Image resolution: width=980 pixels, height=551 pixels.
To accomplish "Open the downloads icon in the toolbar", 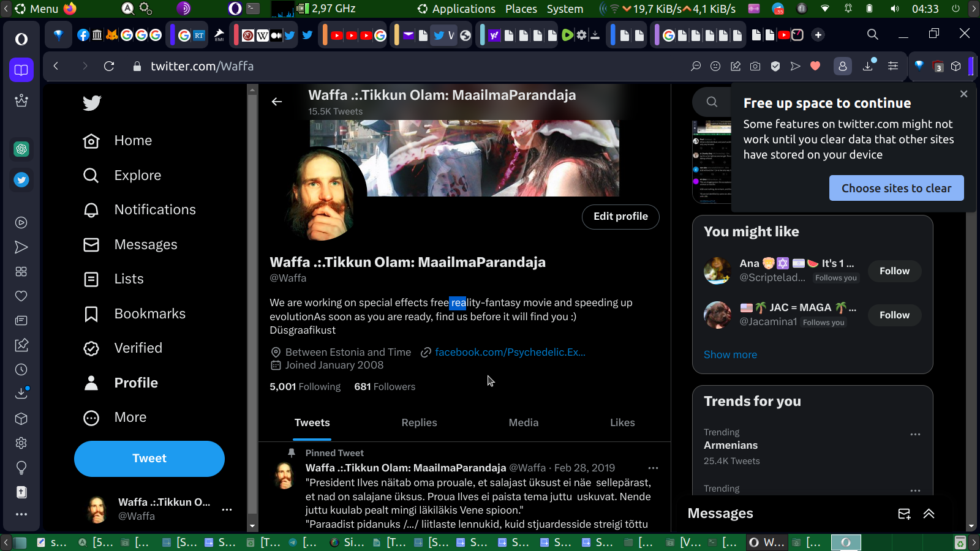I will pos(868,66).
